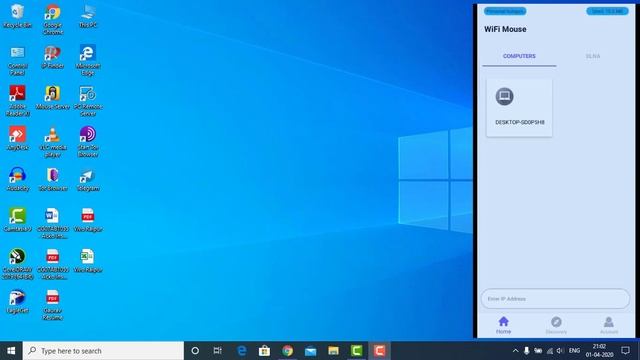Screen dimensions: 640x360
Task: Click the Type here to search box
Action: tap(103, 351)
